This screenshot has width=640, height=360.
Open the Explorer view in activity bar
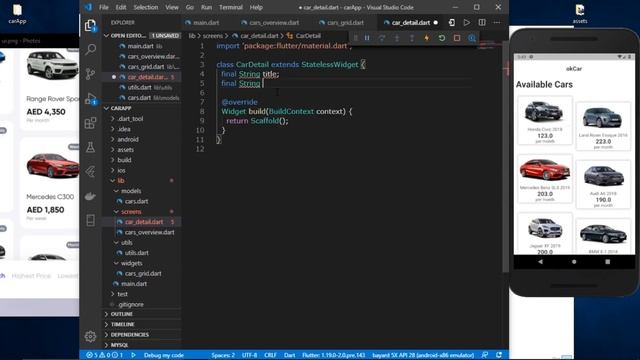click(90, 25)
